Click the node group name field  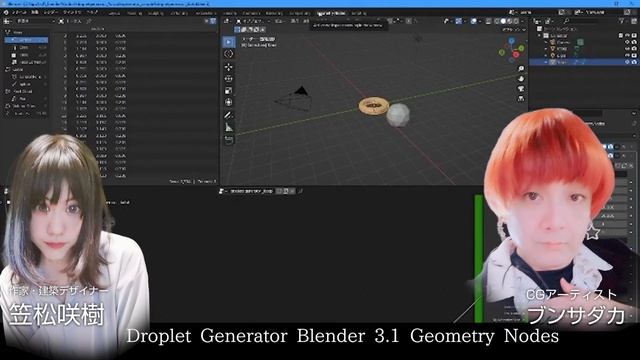tap(251, 191)
